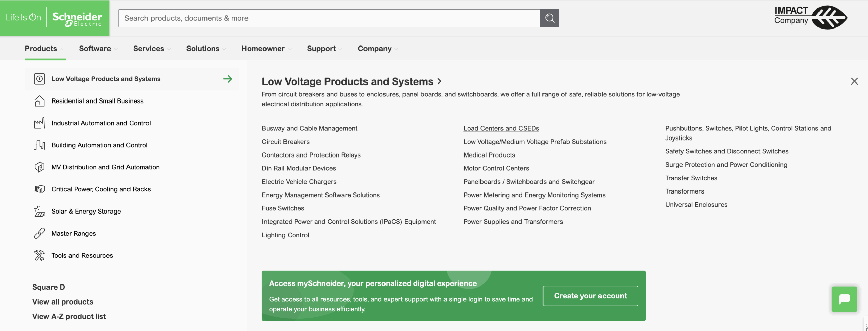
Task: Collapse the Products menu tab
Action: point(45,49)
